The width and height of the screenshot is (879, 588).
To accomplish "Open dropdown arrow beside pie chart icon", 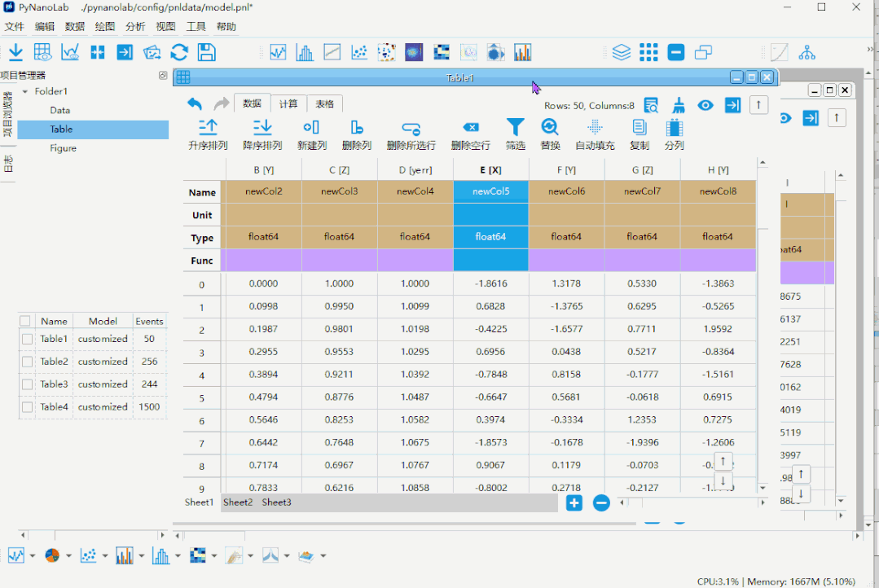I will [x=68, y=556].
